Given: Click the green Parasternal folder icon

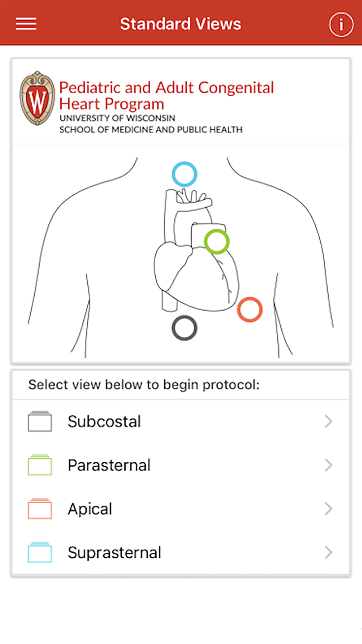Looking at the screenshot, I should [40, 465].
